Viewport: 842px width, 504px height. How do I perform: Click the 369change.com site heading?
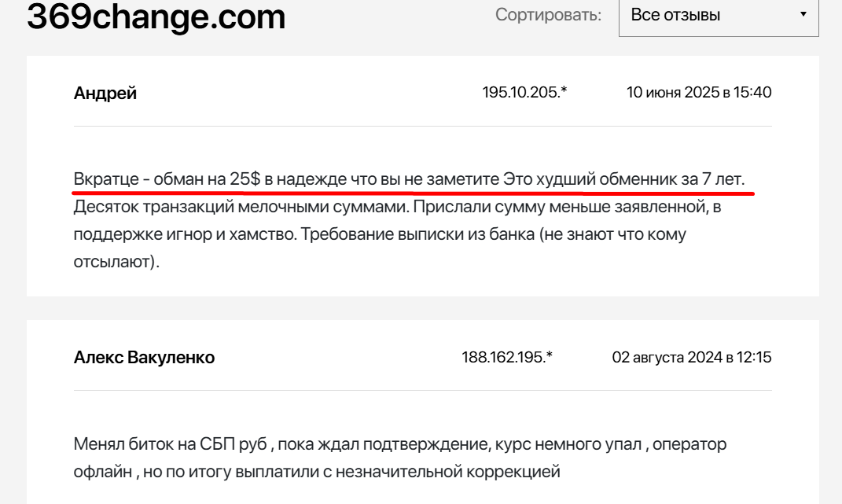(156, 17)
